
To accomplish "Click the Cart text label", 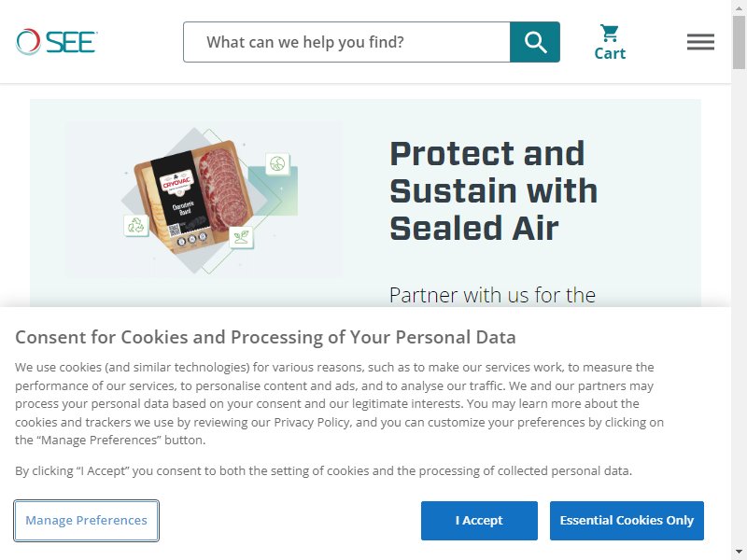I will 610,53.
